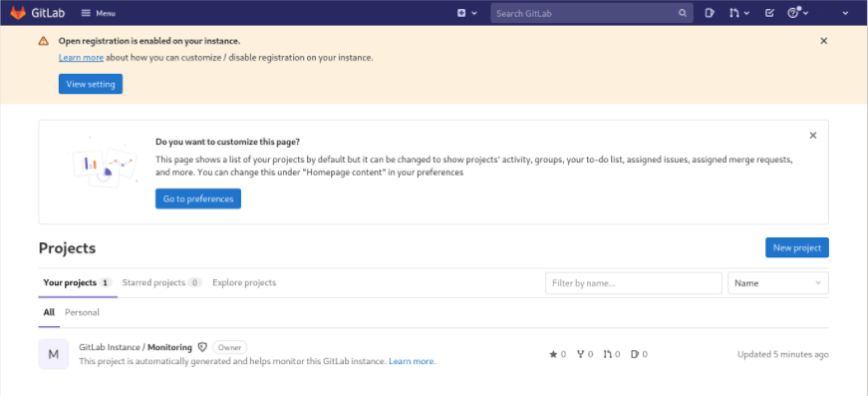The width and height of the screenshot is (868, 396).
Task: Click the forks count icon for Monitoring
Action: click(x=581, y=354)
